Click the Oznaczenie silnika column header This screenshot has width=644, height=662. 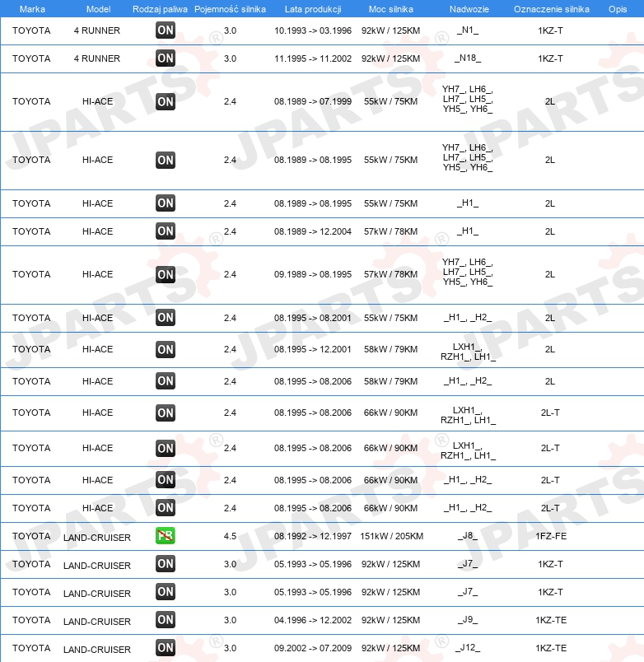(x=551, y=8)
